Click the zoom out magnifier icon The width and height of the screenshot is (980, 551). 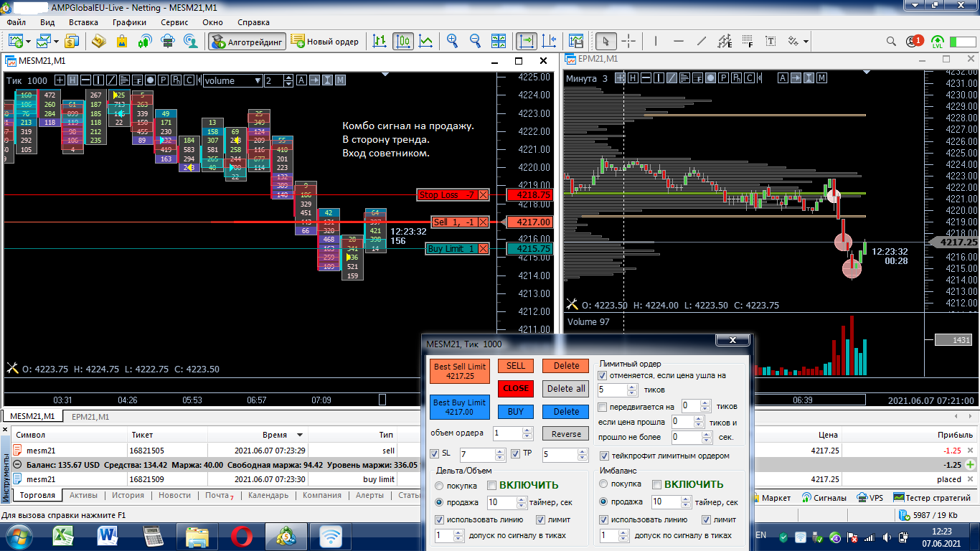[x=476, y=42]
